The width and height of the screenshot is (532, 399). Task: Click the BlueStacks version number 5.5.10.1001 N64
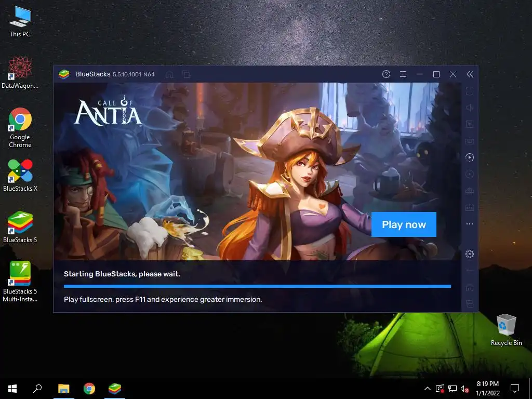[134, 74]
